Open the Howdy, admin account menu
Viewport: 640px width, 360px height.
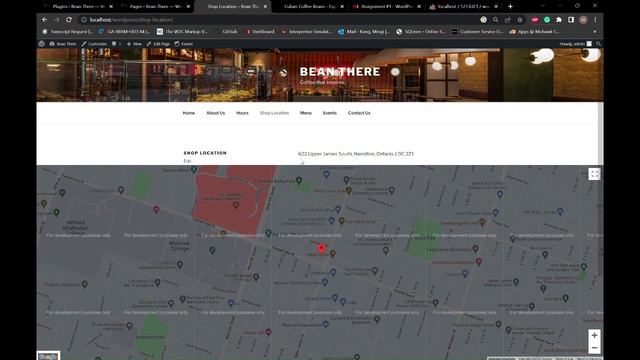point(576,44)
